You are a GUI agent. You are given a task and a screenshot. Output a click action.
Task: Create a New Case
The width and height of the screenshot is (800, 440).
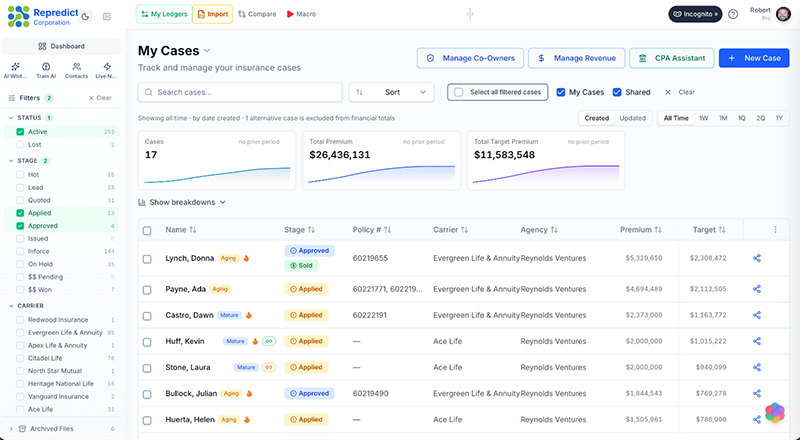point(754,58)
